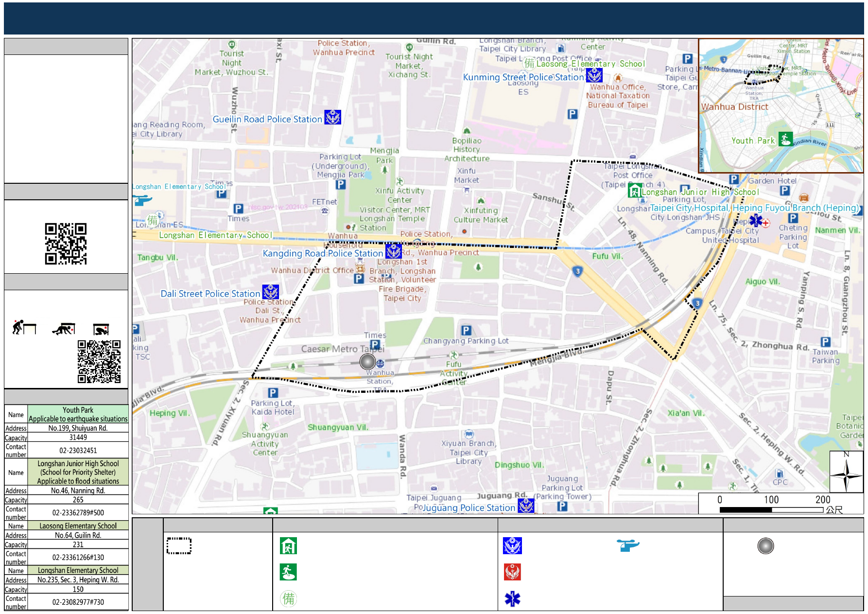Click the Caesar Metro Taipei map label

pos(343,349)
